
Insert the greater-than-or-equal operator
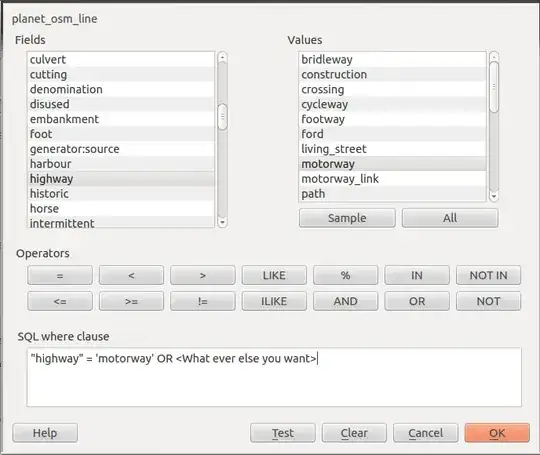pyautogui.click(x=131, y=301)
